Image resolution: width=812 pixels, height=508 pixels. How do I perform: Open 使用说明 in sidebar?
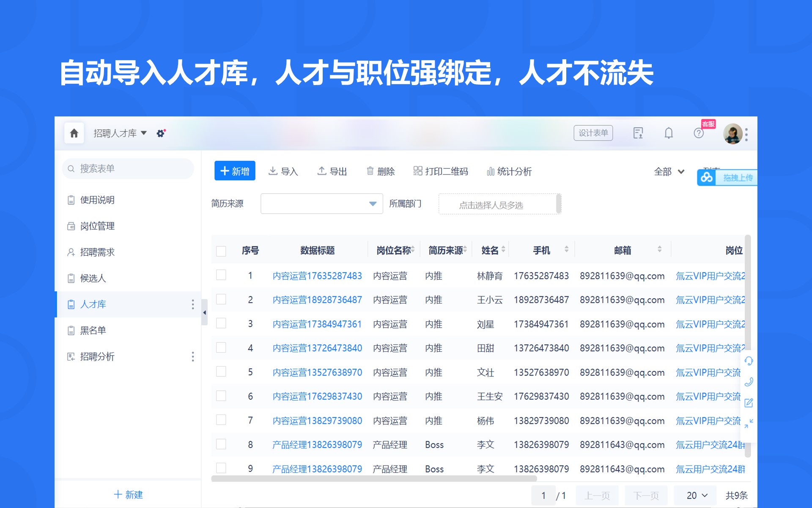coord(128,200)
